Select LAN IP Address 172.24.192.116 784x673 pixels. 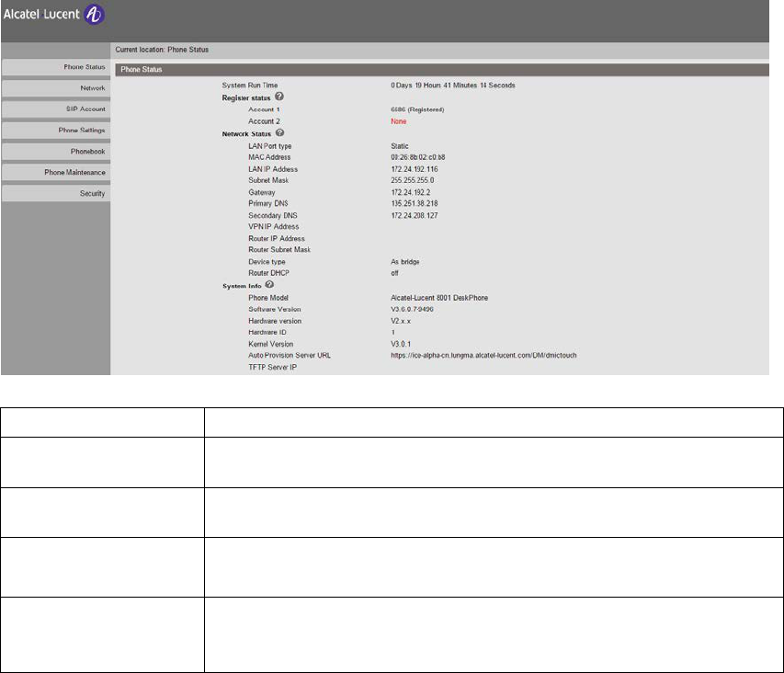415,169
